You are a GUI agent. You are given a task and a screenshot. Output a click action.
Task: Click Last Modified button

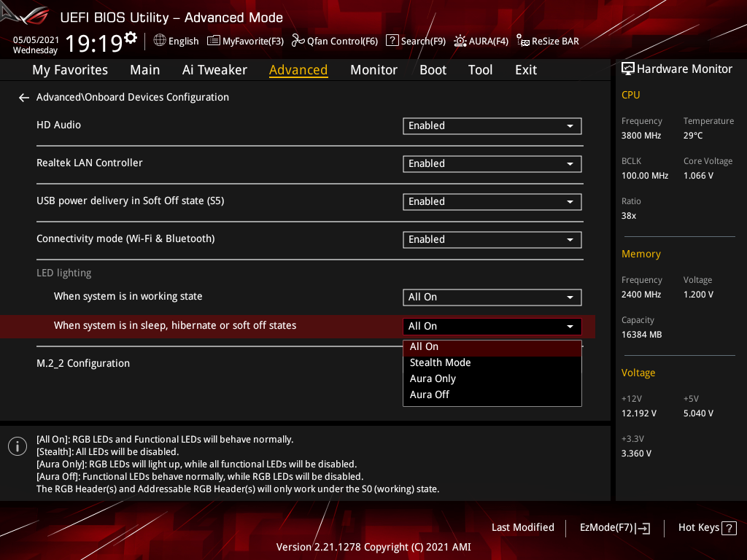(522, 528)
